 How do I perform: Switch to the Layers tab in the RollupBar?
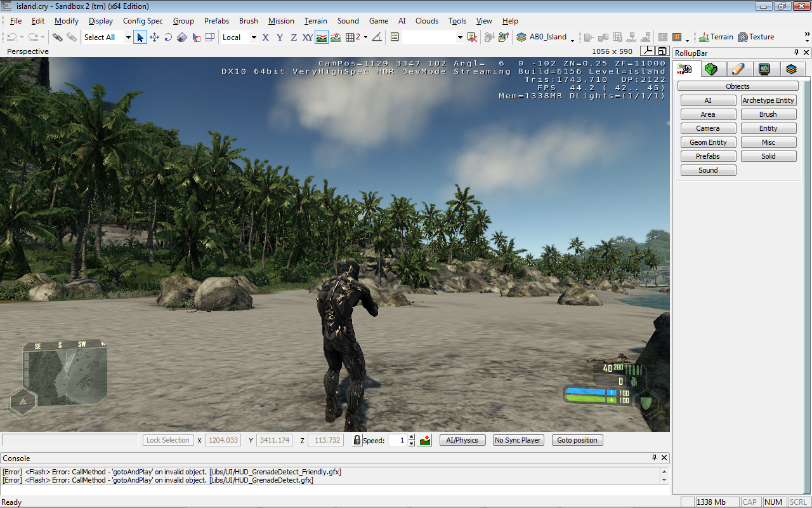coord(790,69)
